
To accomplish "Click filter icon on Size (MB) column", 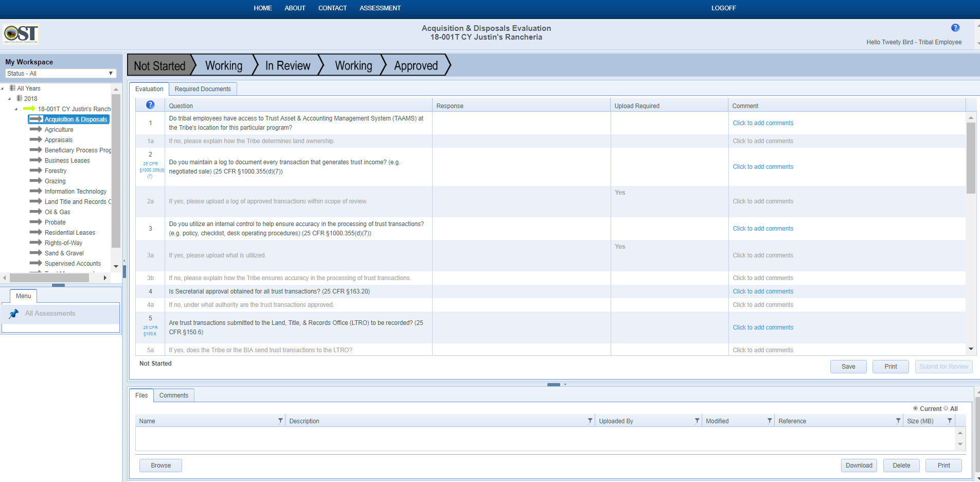I will pyautogui.click(x=950, y=421).
